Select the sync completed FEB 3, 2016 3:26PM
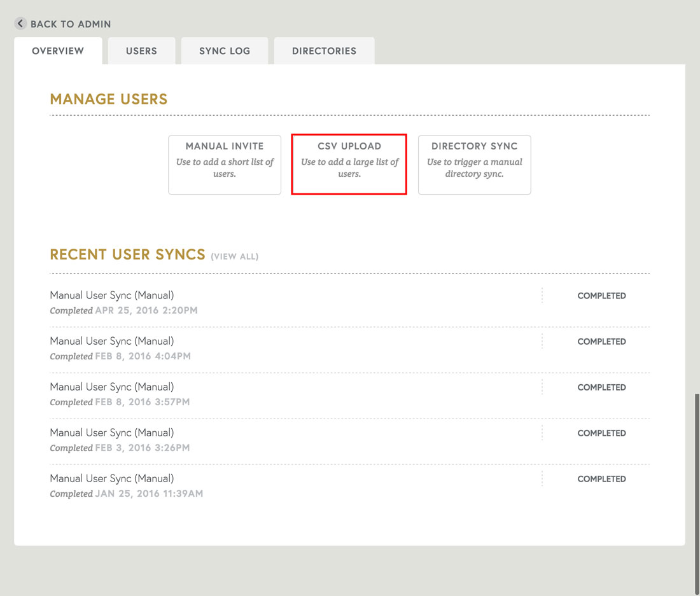 coord(112,432)
